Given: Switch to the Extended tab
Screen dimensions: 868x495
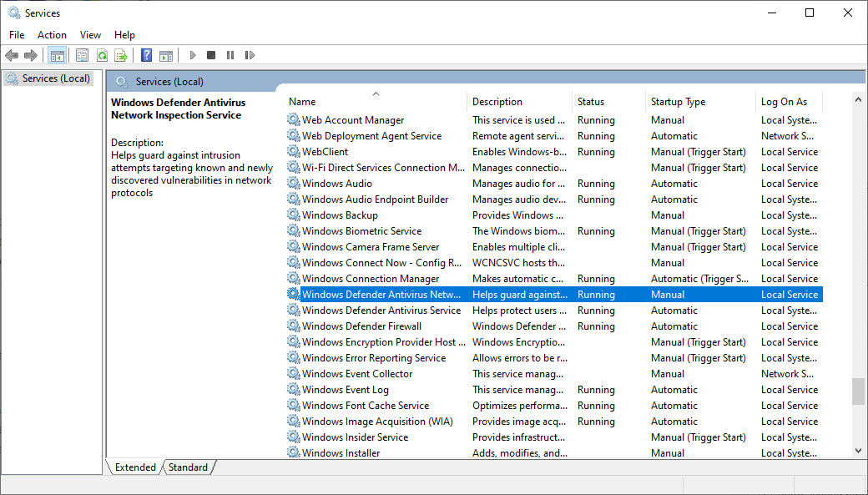Looking at the screenshot, I should click(135, 467).
